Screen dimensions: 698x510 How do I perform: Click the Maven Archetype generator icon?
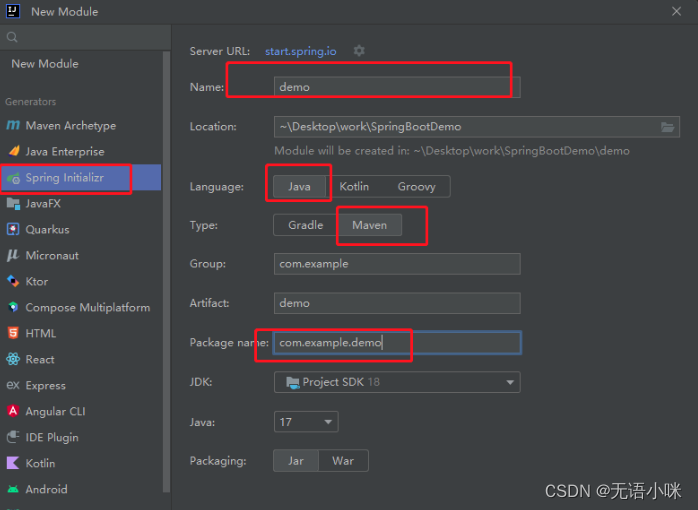pos(13,125)
